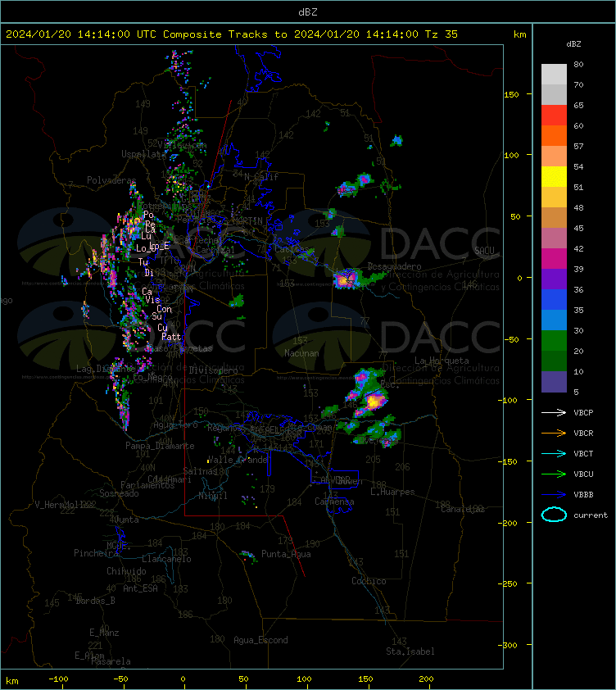Click the 'Canalejas' place label
The image size is (616, 690).
pyautogui.click(x=463, y=509)
